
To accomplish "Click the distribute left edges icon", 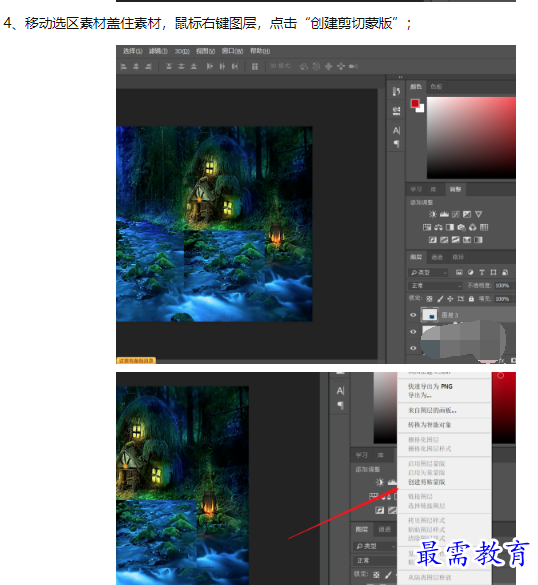I will point(210,66).
